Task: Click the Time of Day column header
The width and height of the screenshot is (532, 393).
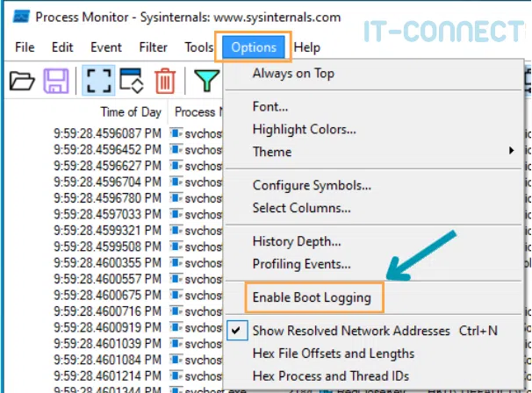Action: click(x=131, y=112)
